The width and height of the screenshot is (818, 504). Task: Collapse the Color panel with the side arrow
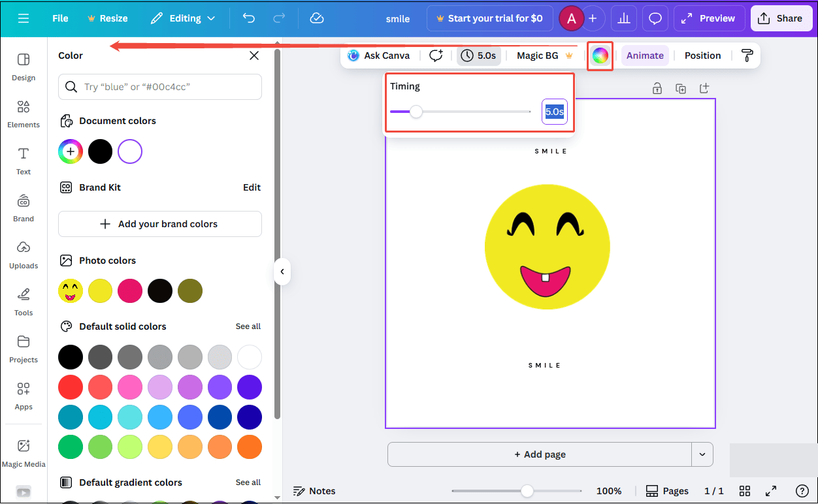pyautogui.click(x=282, y=272)
